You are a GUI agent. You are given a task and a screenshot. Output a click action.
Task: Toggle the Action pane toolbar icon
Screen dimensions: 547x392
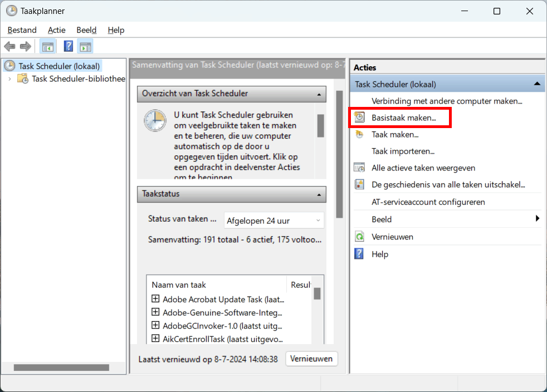pyautogui.click(x=85, y=46)
